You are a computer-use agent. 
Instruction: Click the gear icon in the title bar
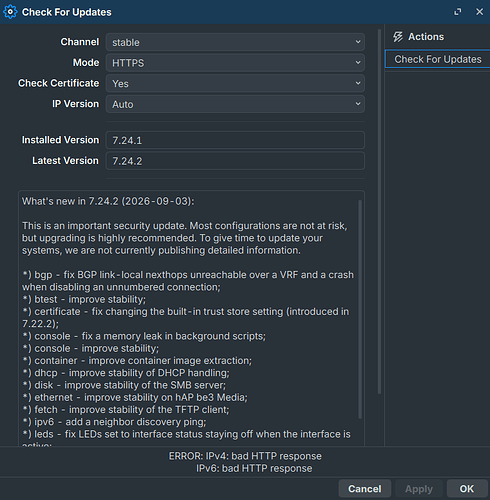(10, 12)
